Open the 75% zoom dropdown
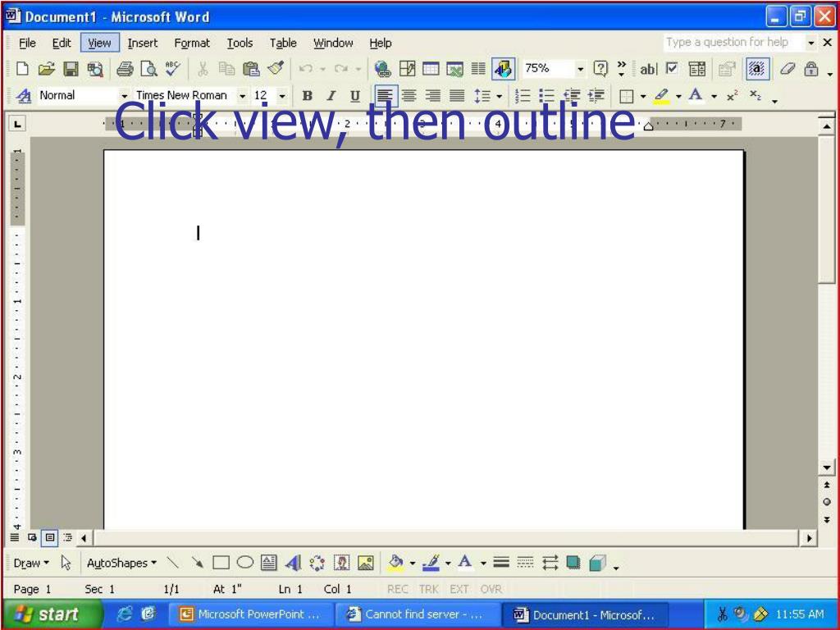 click(x=580, y=69)
